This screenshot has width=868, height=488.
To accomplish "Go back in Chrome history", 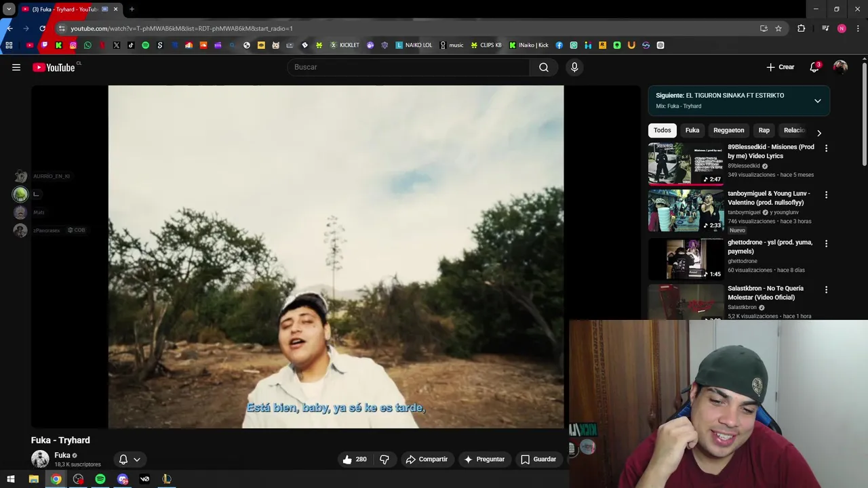I will point(9,28).
